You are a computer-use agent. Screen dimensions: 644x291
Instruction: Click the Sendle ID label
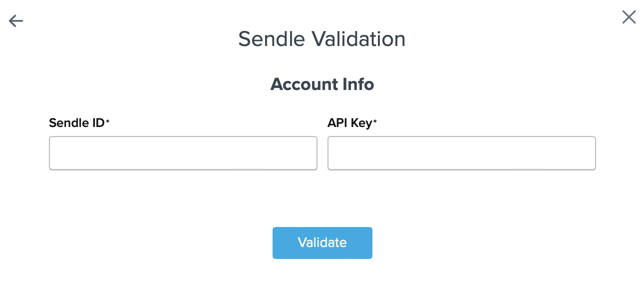pos(76,123)
